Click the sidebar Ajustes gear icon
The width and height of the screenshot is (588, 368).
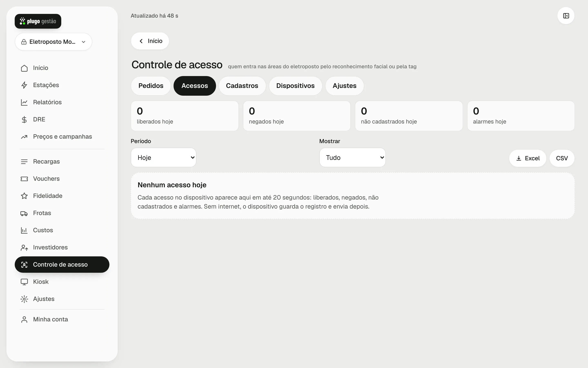[x=24, y=299]
